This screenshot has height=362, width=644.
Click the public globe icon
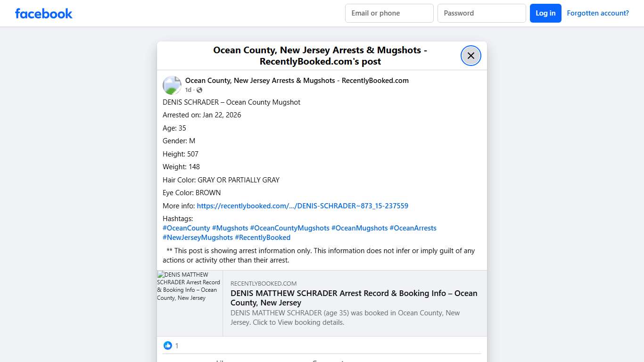199,90
